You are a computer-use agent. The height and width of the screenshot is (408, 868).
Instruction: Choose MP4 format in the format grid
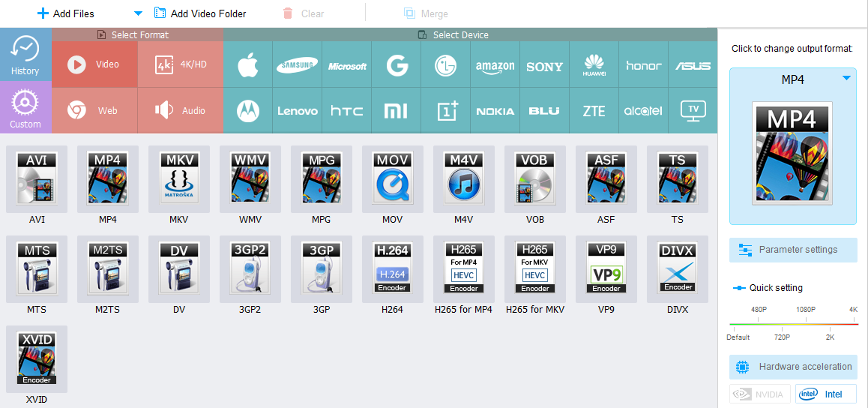click(x=108, y=179)
